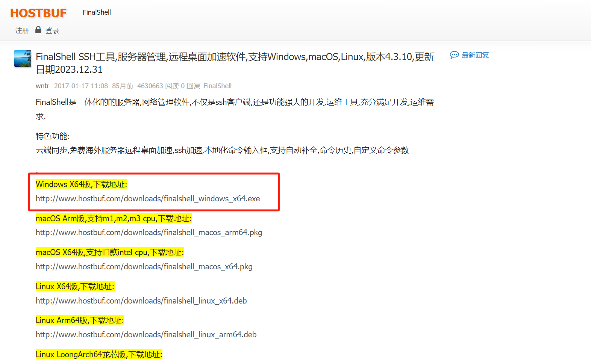Click the Windows X64版 下载地址 heading
This screenshot has width=591, height=364.
[x=82, y=184]
